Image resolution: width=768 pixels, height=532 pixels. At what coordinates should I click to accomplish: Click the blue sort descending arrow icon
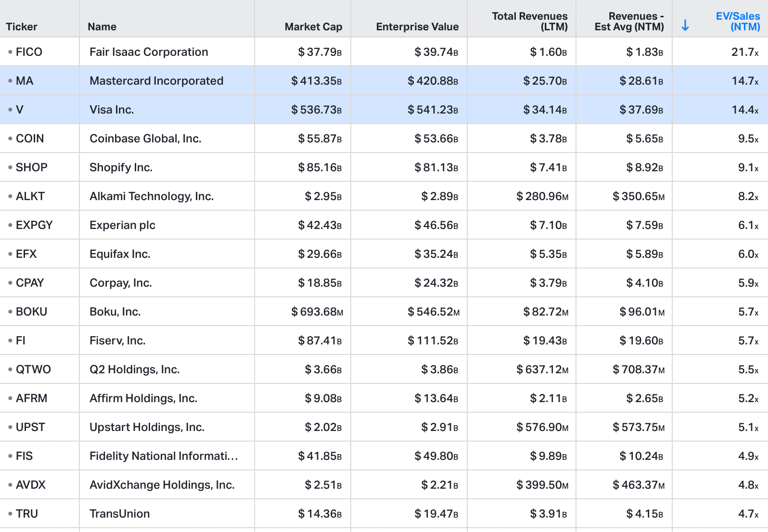click(x=685, y=25)
